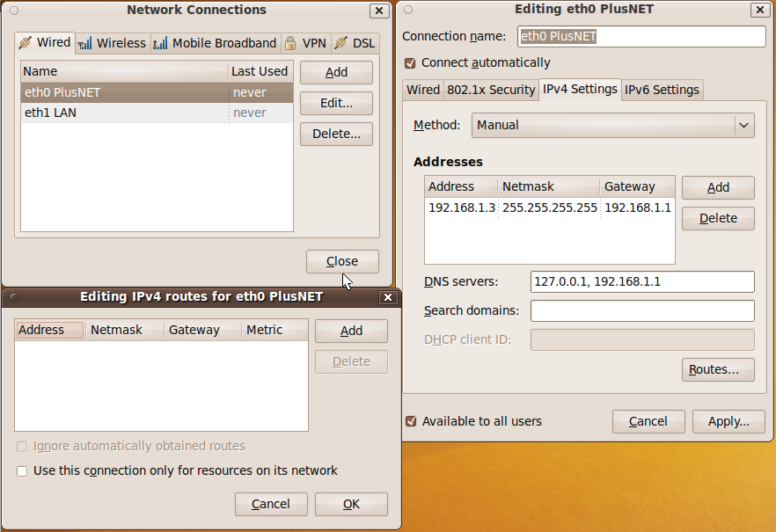Click the DNS servers field
This screenshot has width=776, height=532.
642,281
